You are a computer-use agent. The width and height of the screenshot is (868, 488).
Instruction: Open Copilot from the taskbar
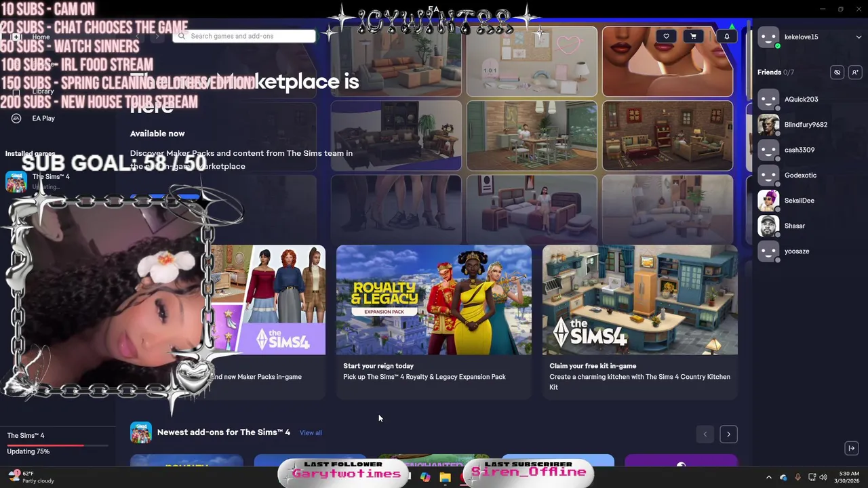pyautogui.click(x=425, y=477)
